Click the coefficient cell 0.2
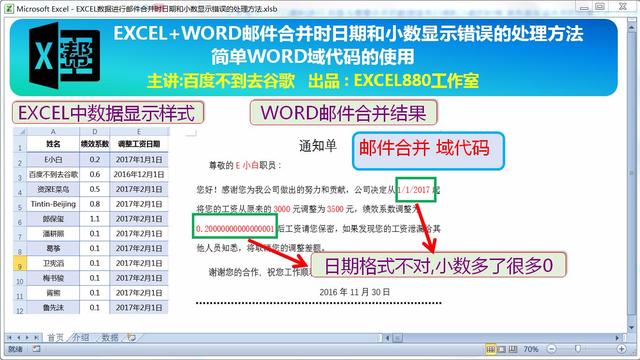This screenshot has height=360, width=640. [x=95, y=160]
